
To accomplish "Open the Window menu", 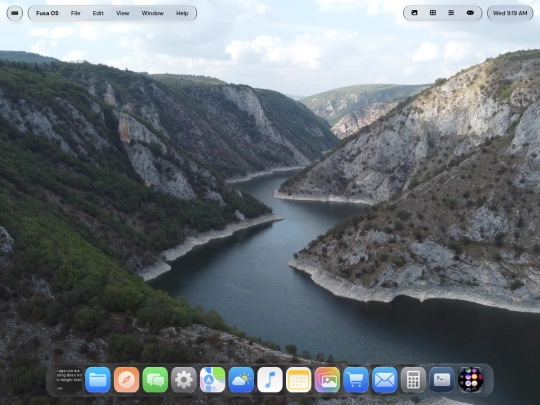I will 153,13.
